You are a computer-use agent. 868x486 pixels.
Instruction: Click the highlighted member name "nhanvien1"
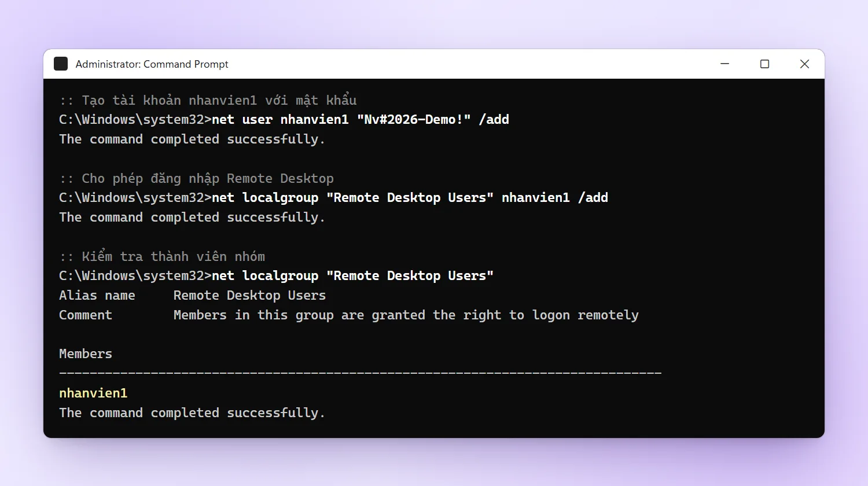pos(93,393)
